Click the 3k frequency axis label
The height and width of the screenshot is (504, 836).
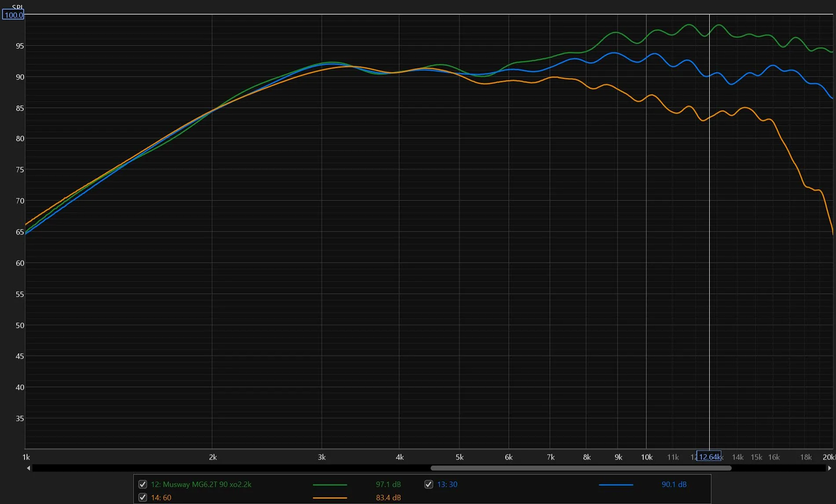pos(322,457)
